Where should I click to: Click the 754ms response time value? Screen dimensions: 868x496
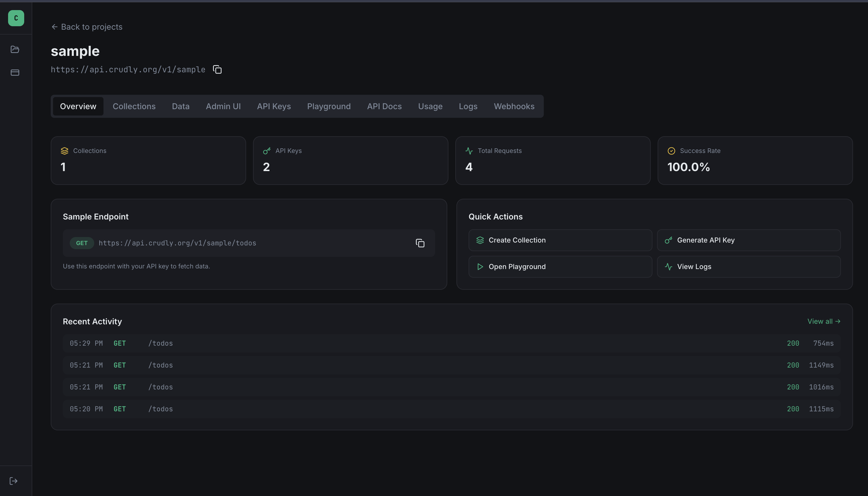823,343
